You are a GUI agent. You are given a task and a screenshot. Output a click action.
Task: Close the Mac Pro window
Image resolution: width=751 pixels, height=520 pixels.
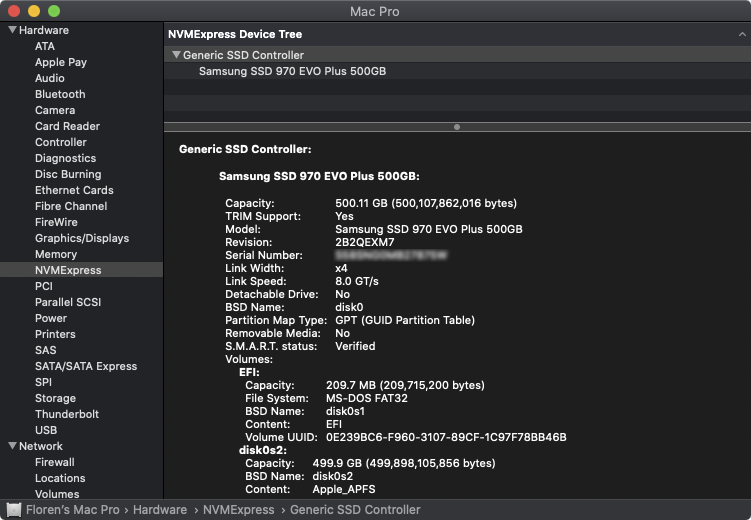(14, 11)
